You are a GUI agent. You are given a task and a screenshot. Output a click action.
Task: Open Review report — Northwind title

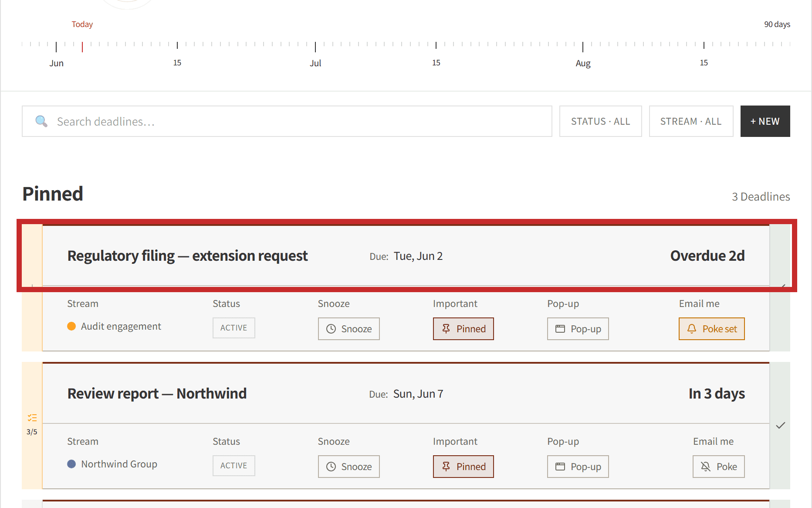[157, 393]
